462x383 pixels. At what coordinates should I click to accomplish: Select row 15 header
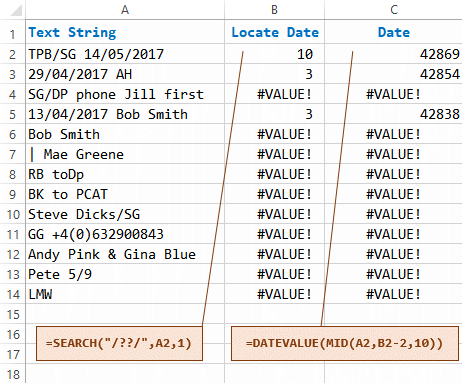(x=12, y=314)
